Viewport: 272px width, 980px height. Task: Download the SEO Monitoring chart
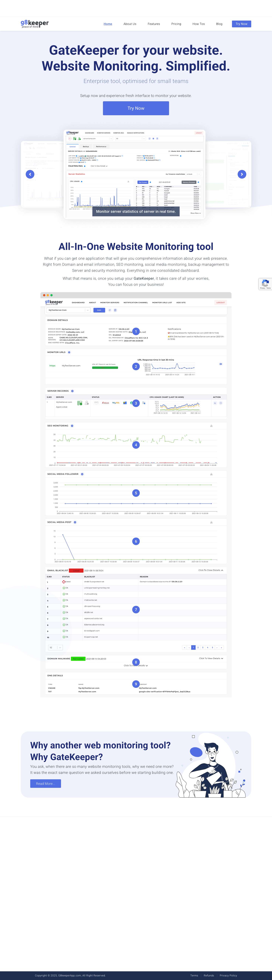[211, 426]
